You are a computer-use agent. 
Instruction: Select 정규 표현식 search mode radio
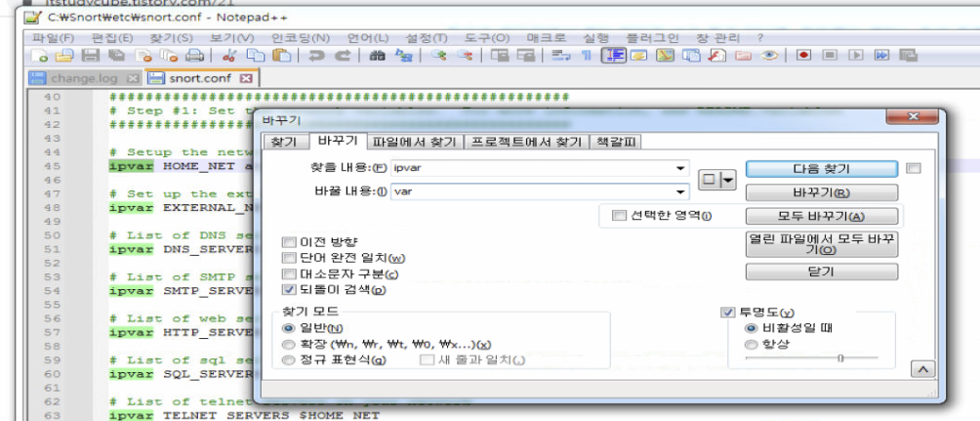[x=288, y=360]
